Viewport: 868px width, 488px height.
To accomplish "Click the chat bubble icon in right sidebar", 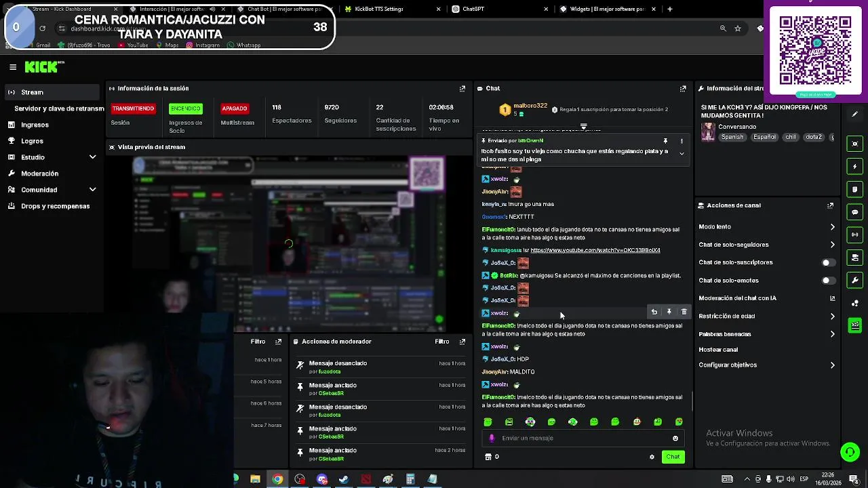I will [x=855, y=212].
